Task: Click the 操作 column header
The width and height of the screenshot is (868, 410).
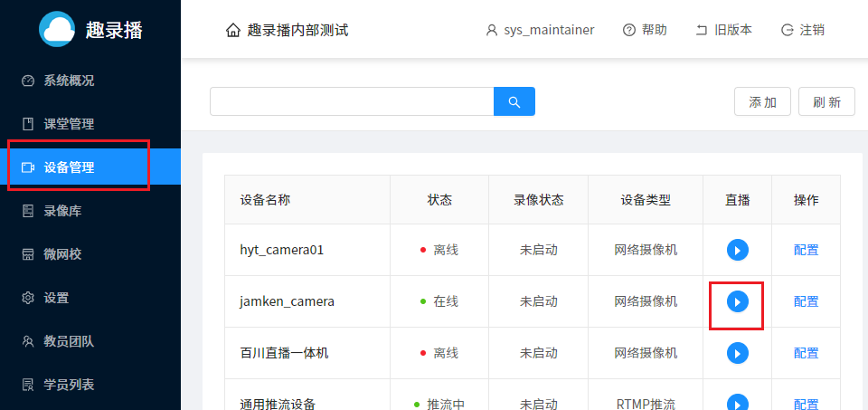Action: point(806,200)
